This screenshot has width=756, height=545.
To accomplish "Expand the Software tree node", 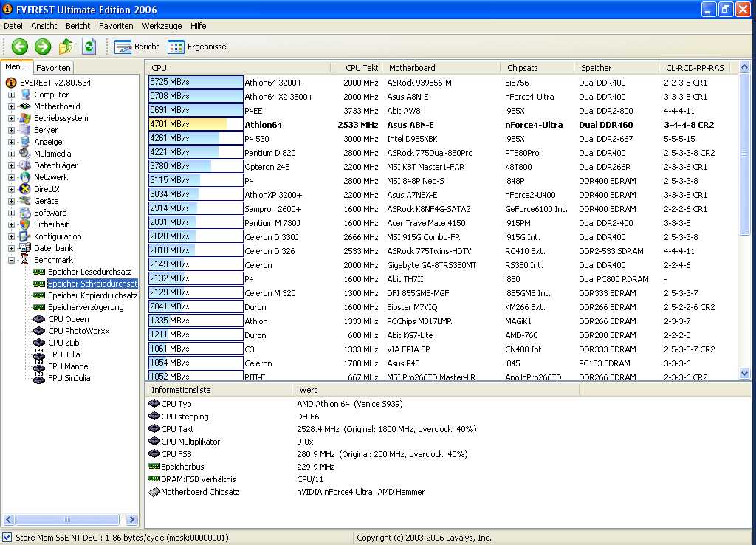I will tap(11, 213).
